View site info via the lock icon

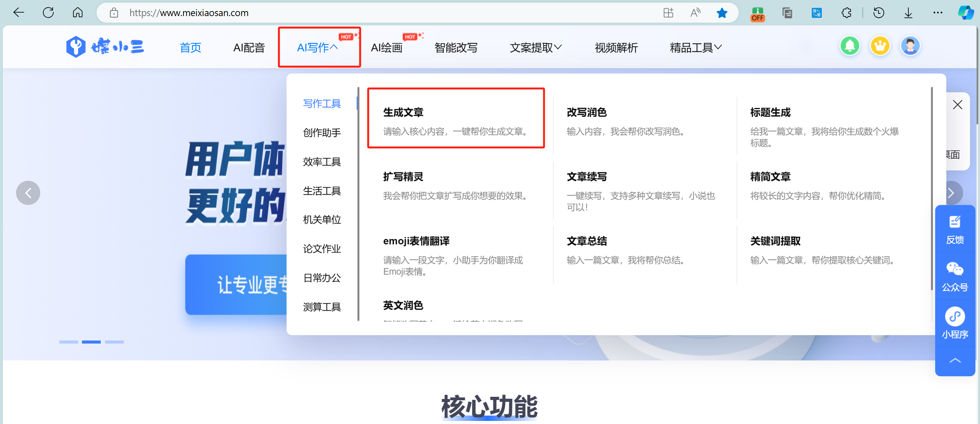click(114, 13)
